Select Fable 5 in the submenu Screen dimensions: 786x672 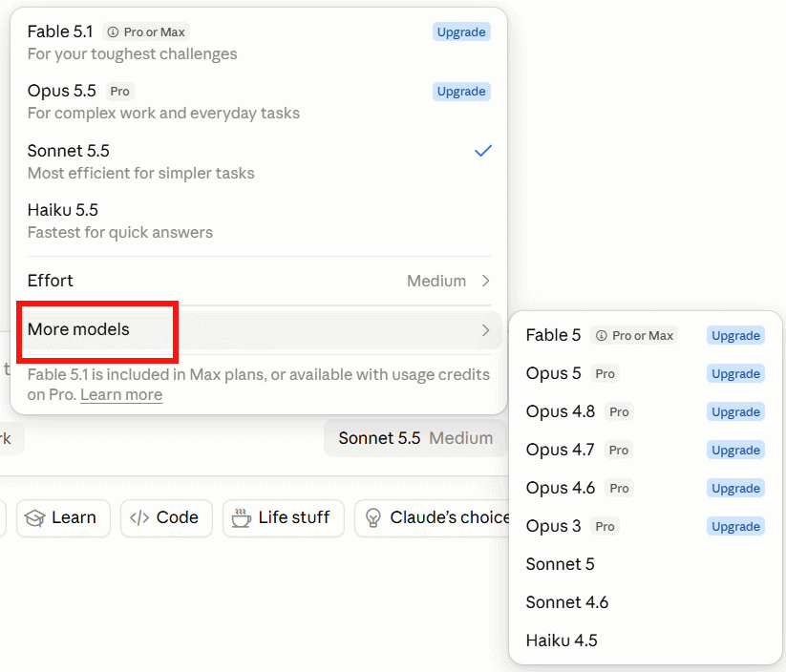pyautogui.click(x=646, y=335)
